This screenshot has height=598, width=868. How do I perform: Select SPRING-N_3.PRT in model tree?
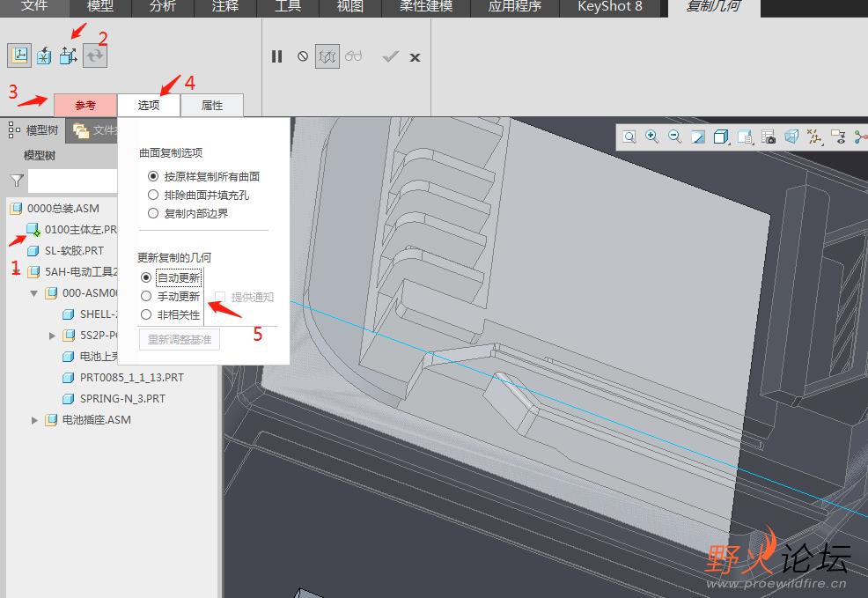click(x=122, y=399)
